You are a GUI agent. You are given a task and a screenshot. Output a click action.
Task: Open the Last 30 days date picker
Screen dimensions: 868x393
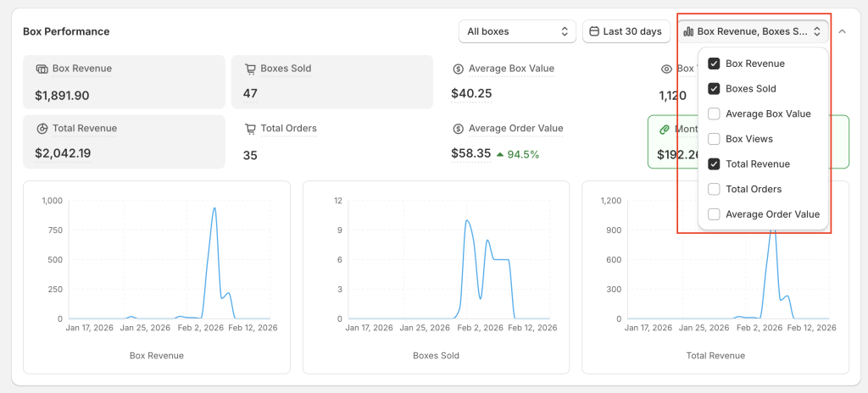[626, 31]
